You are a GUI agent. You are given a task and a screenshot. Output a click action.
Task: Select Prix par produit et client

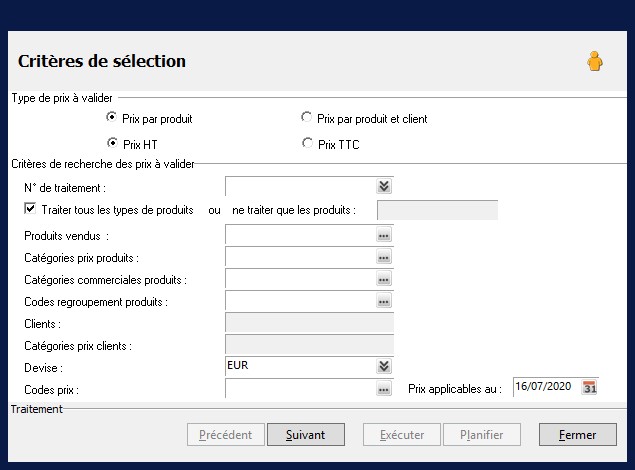pos(306,118)
